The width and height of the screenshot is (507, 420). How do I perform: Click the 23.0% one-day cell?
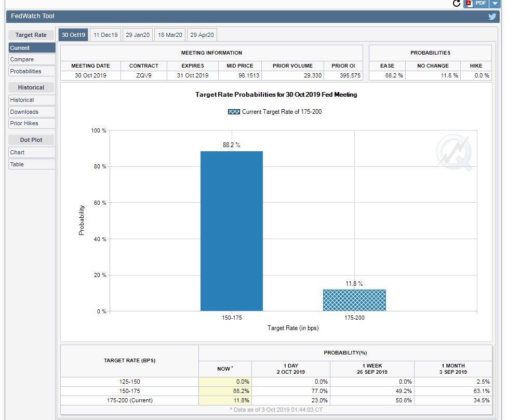[x=291, y=401]
